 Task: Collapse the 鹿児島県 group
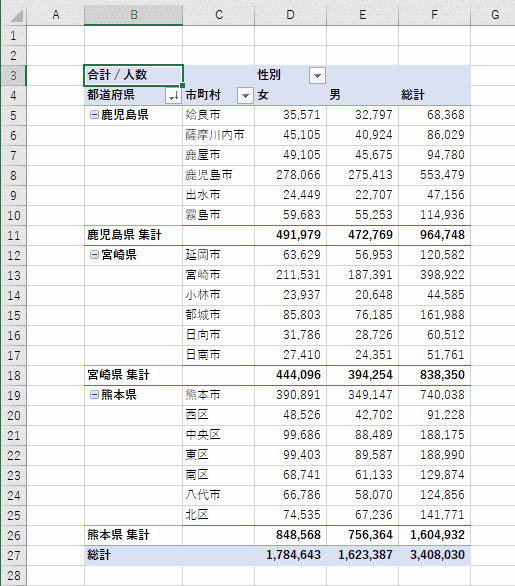pyautogui.click(x=94, y=115)
